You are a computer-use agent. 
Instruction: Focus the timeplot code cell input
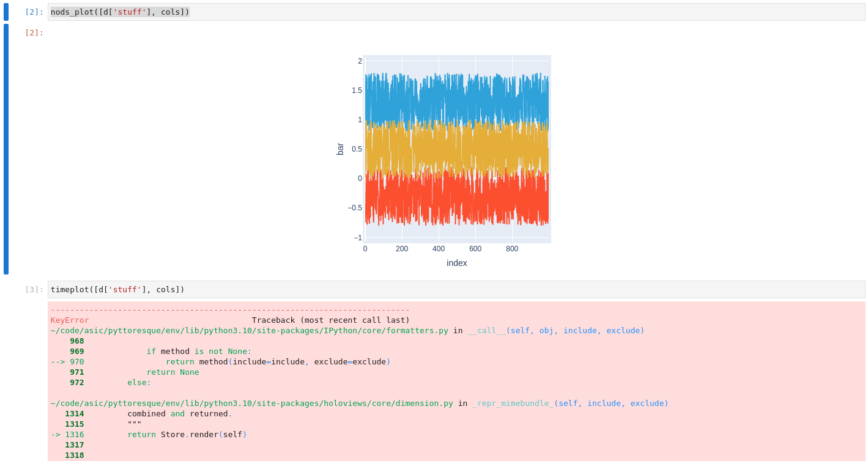[456, 289]
